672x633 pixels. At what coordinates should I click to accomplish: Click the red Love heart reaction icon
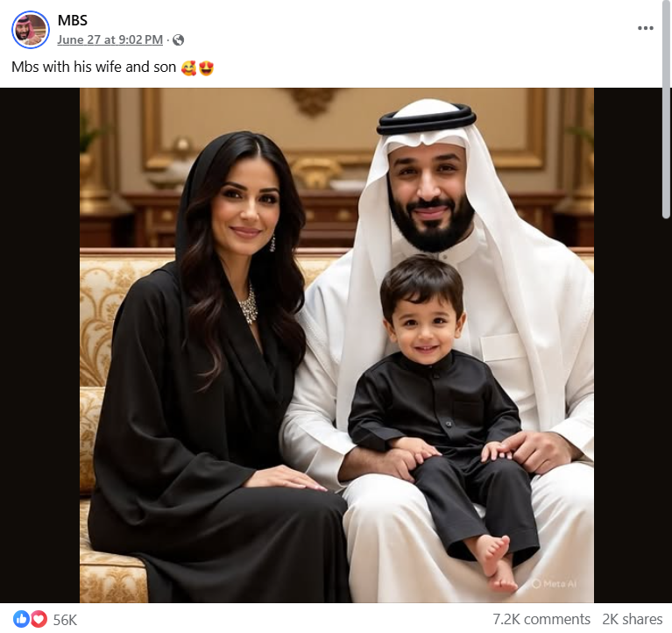pos(39,619)
